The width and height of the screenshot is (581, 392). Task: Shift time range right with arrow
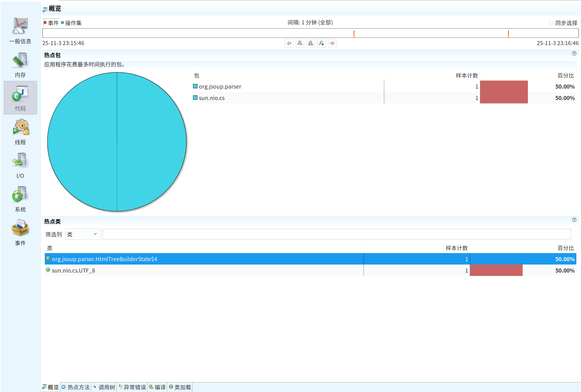(332, 43)
